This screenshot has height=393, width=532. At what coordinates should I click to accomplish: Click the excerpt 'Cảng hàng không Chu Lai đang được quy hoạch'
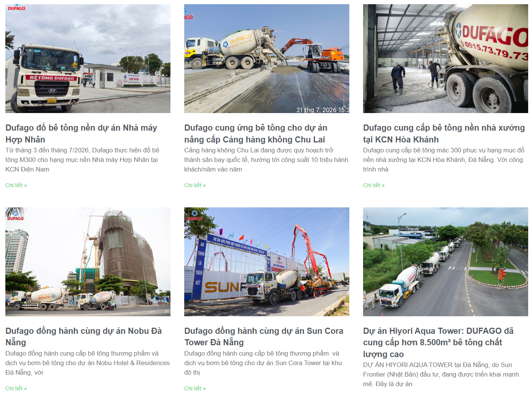click(266, 160)
